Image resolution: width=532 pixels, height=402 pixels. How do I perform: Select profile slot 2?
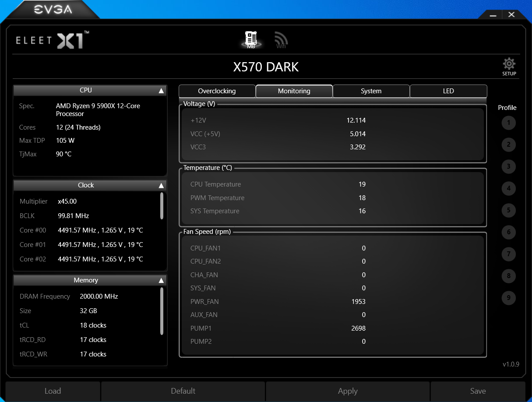[x=508, y=145]
